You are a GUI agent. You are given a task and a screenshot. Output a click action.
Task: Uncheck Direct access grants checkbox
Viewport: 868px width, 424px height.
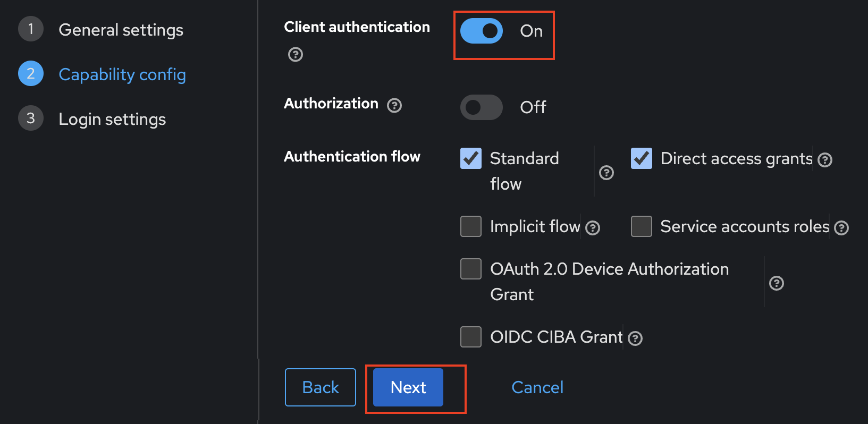pos(642,158)
